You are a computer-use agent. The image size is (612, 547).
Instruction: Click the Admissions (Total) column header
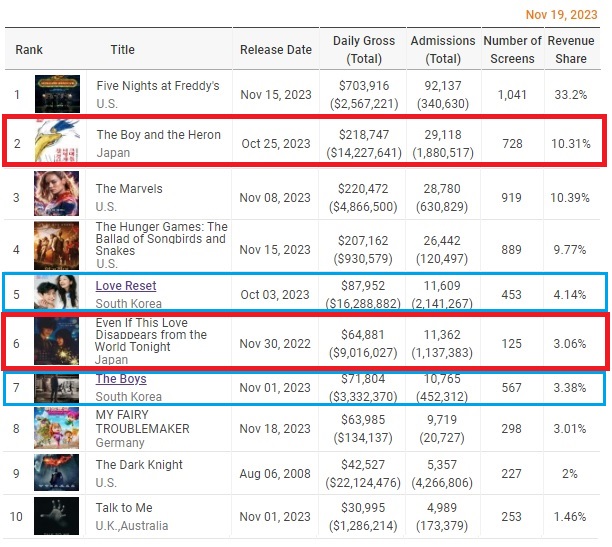coord(442,49)
